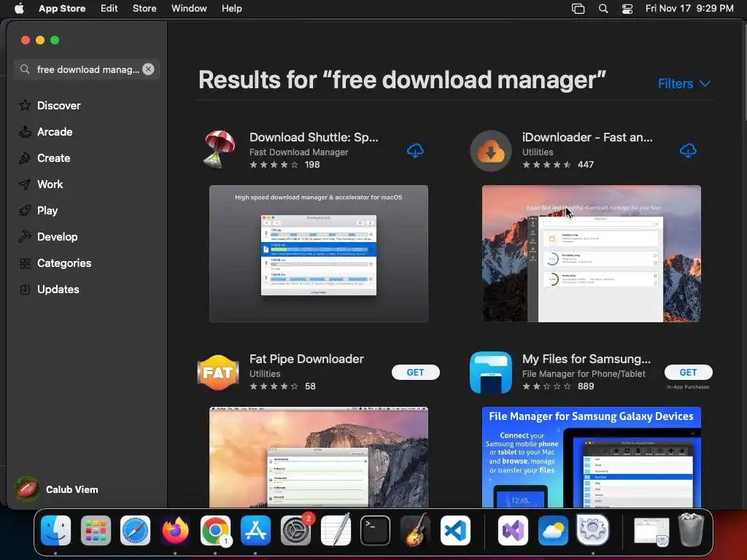747x560 pixels.
Task: Launch GarageBand from the Dock
Action: point(415,530)
